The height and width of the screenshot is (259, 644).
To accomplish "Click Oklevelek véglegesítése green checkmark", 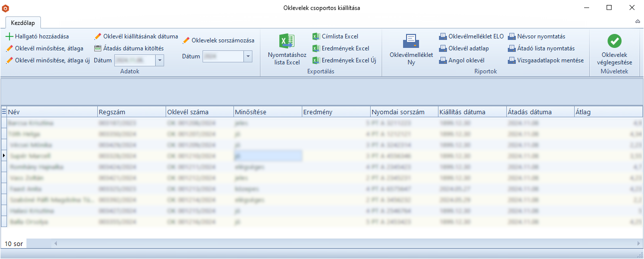I will pos(614,41).
